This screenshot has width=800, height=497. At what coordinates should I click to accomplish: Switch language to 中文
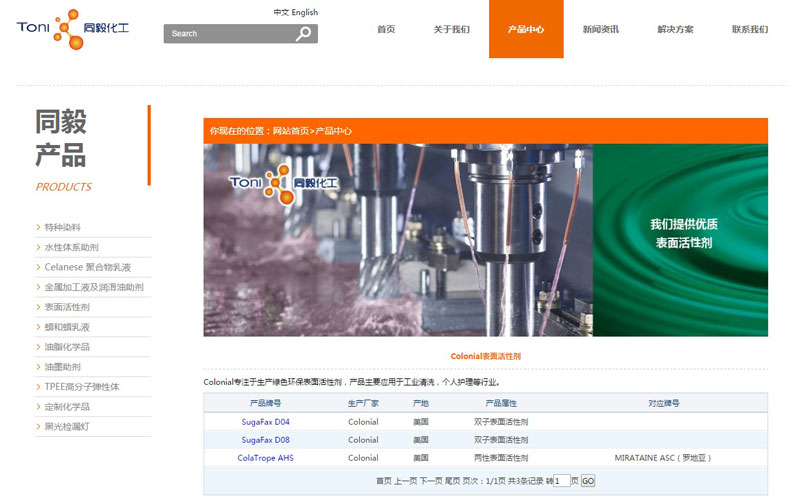point(281,12)
